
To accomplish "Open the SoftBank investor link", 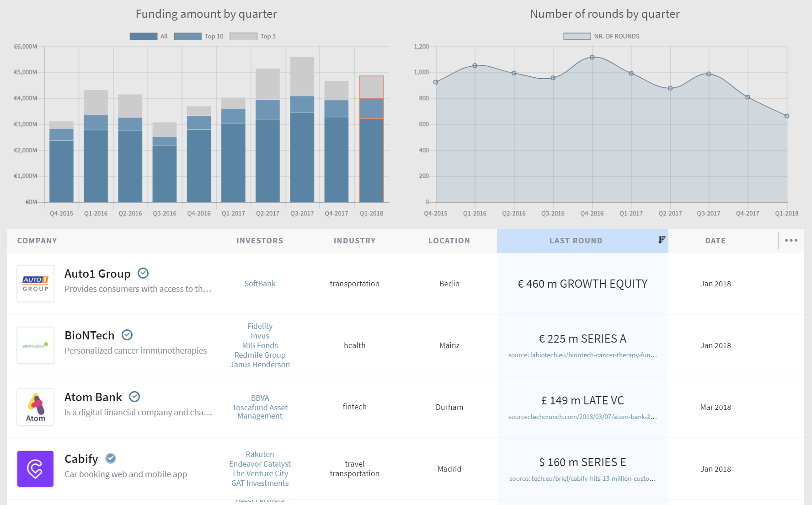I will (x=260, y=284).
